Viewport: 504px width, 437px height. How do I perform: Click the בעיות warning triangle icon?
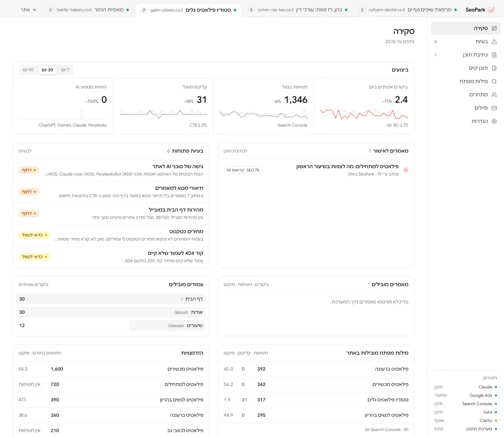click(x=494, y=42)
